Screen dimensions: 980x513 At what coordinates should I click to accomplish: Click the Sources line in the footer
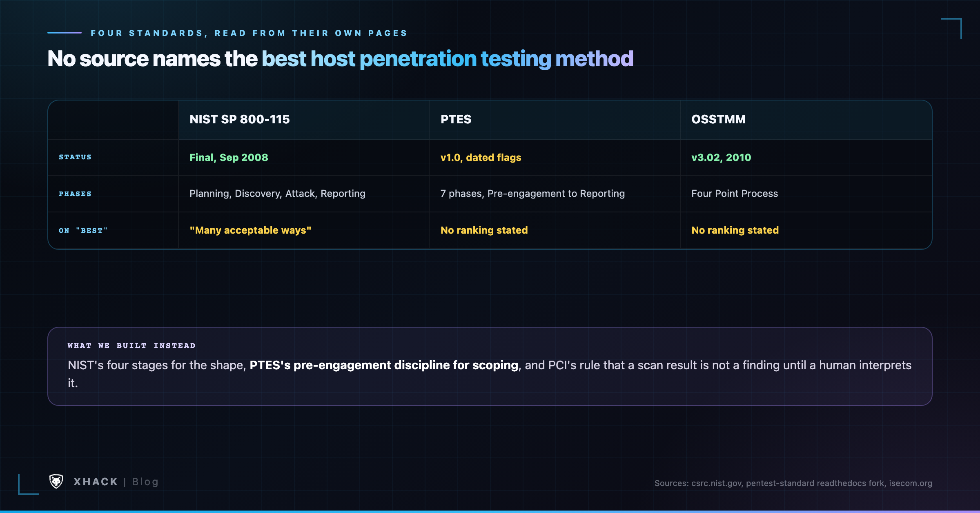793,483
